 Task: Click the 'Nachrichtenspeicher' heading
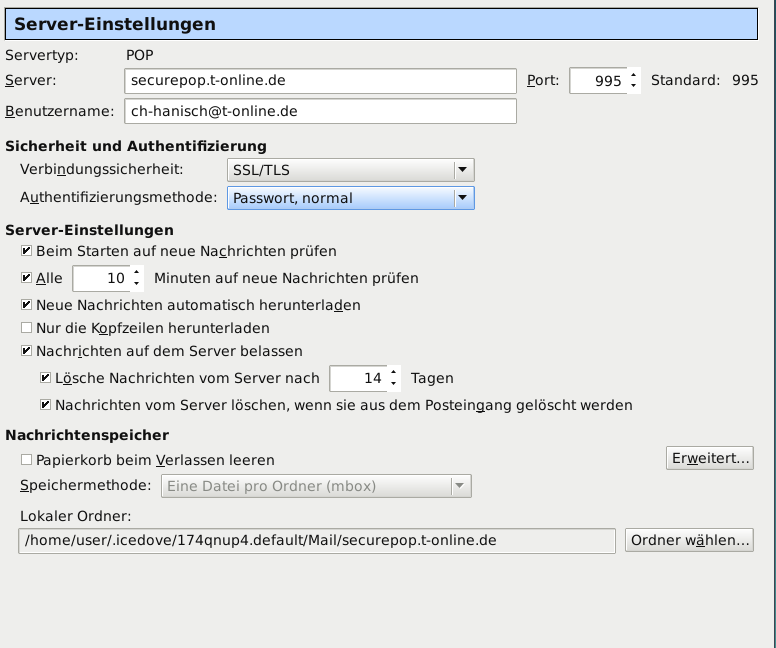(x=87, y=435)
